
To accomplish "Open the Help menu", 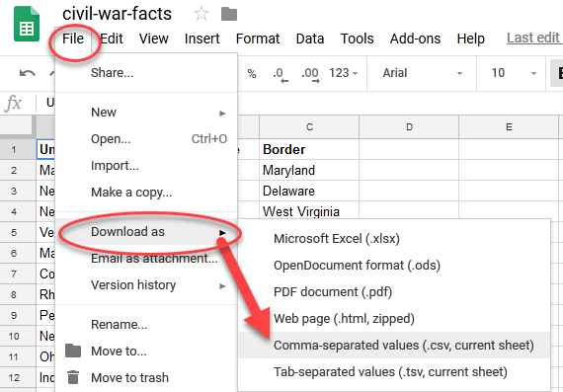I will 471,39.
